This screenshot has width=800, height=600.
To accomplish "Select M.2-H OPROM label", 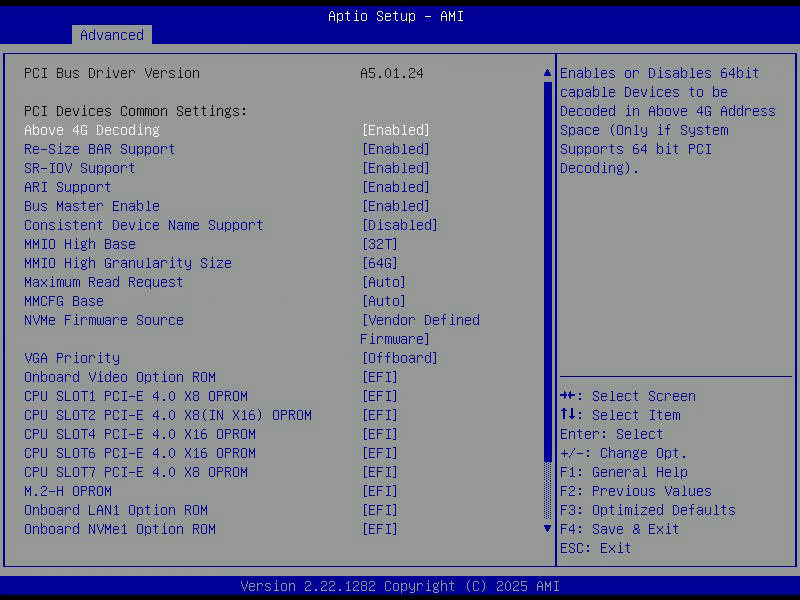I will [68, 491].
